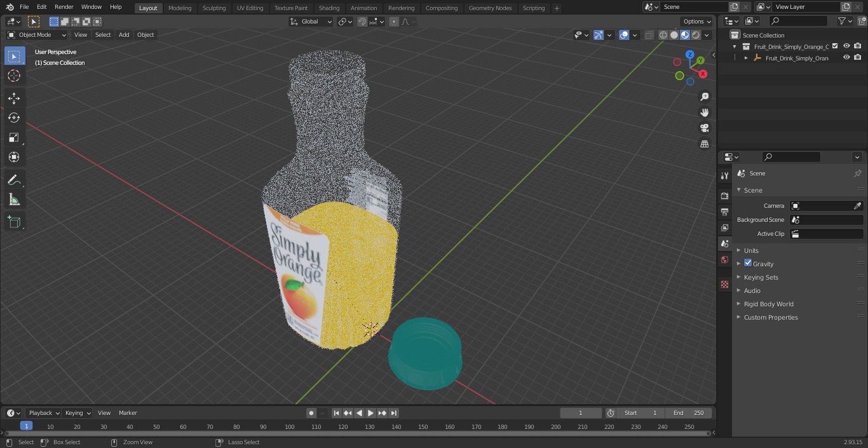
Task: Toggle proportional editing button
Action: click(x=393, y=22)
